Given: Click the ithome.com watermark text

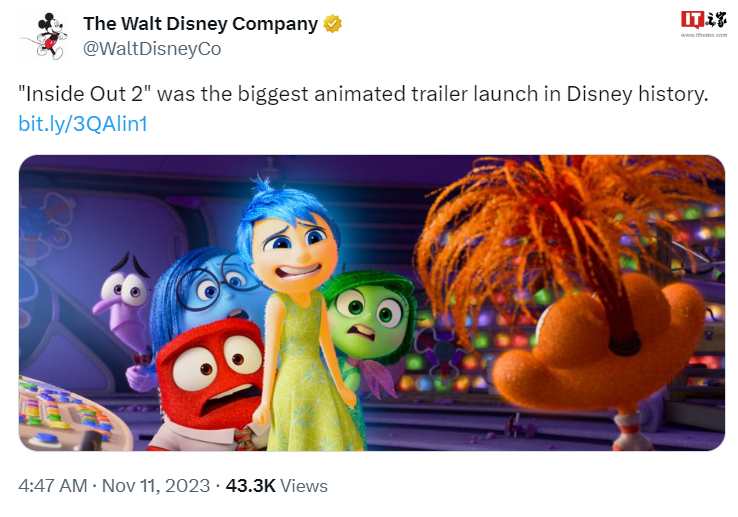Looking at the screenshot, I should point(704,34).
